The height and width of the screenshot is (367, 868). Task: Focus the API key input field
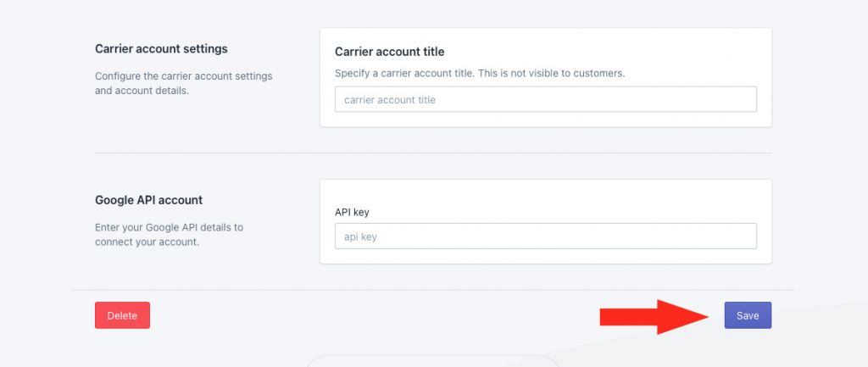coord(545,236)
